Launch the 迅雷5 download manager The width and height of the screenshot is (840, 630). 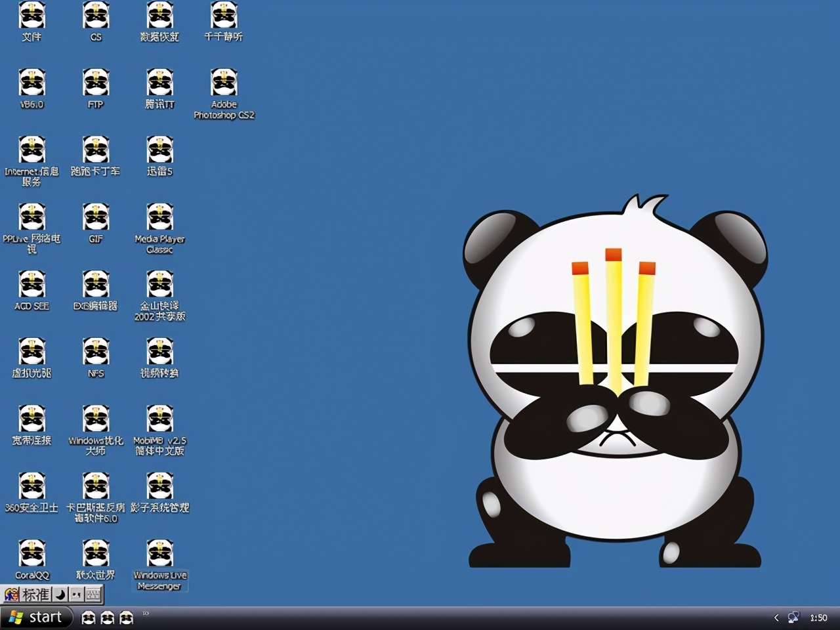pos(159,152)
